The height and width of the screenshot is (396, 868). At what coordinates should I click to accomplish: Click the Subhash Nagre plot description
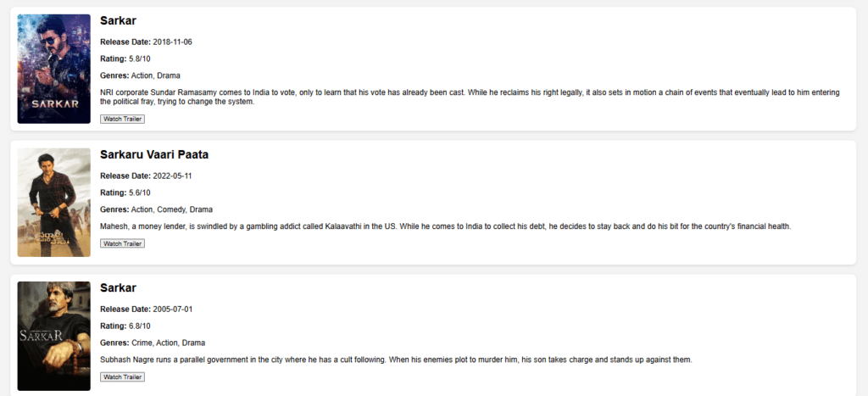click(x=397, y=360)
